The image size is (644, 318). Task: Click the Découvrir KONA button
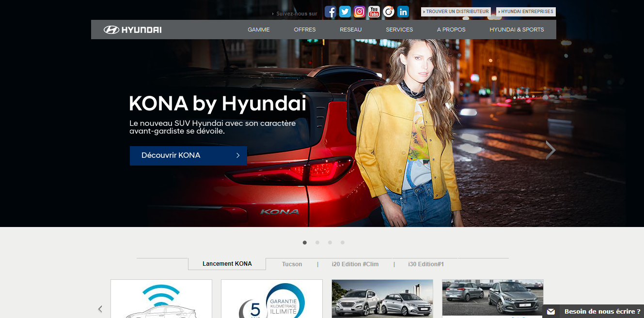tap(188, 156)
